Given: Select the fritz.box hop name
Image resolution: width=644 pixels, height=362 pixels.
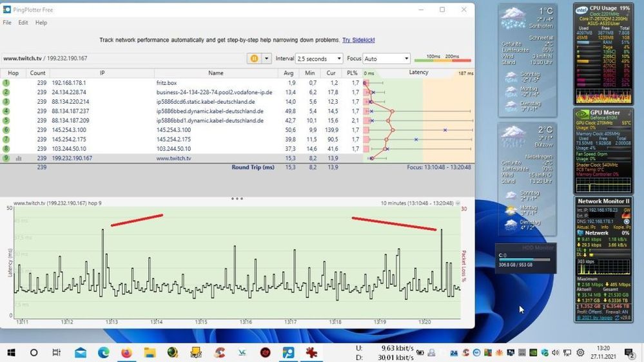Looking at the screenshot, I should (166, 83).
